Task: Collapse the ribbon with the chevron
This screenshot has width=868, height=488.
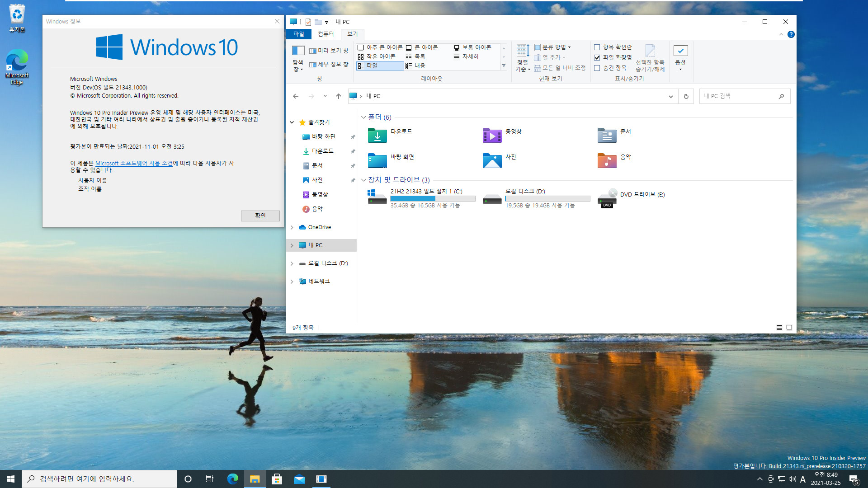Action: (781, 34)
